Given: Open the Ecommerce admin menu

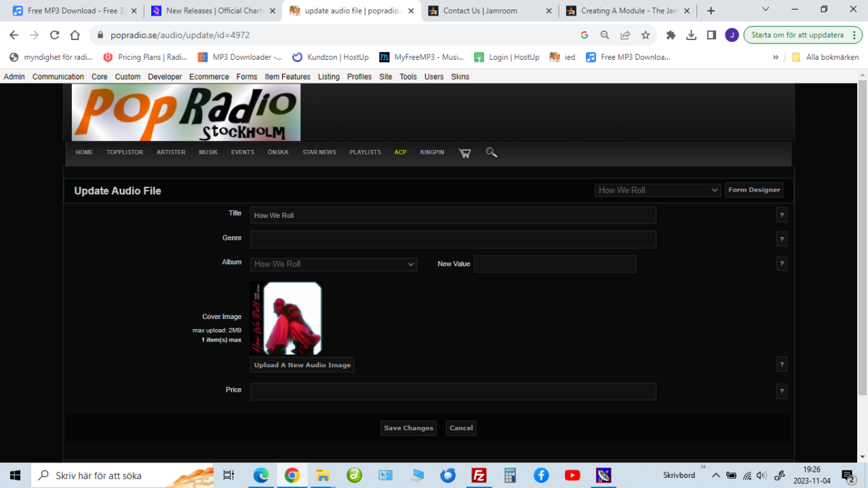Looking at the screenshot, I should [209, 77].
